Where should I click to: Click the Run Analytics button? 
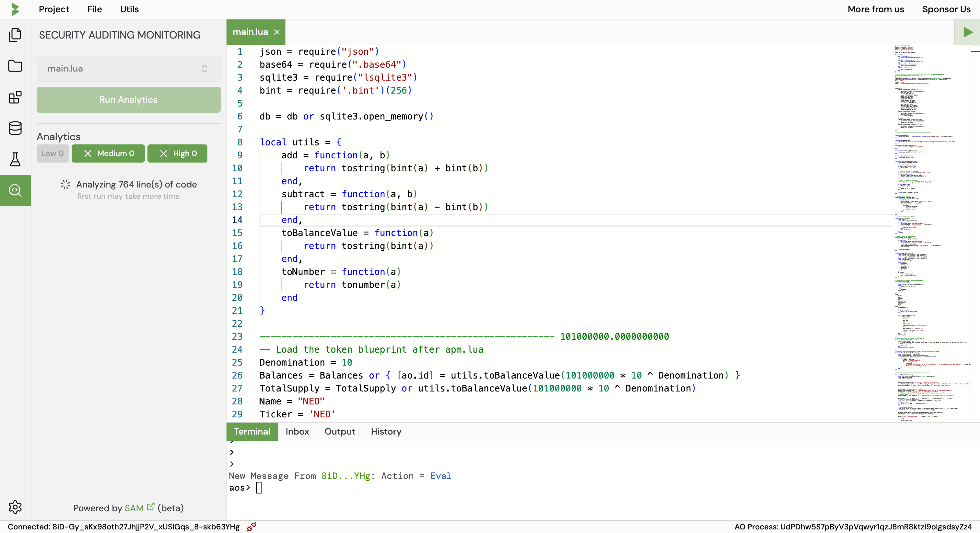(x=128, y=100)
